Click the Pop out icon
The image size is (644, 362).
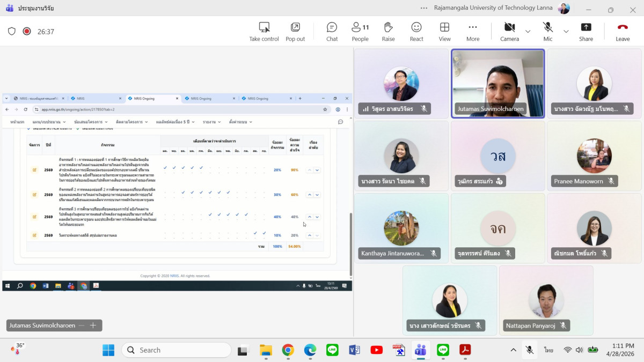[295, 32]
